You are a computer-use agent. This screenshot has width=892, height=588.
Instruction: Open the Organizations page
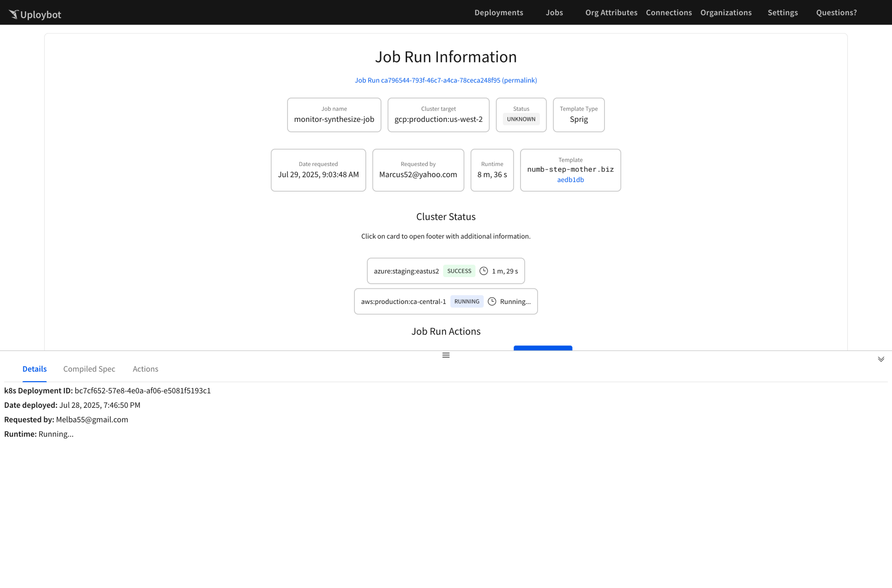click(x=725, y=12)
